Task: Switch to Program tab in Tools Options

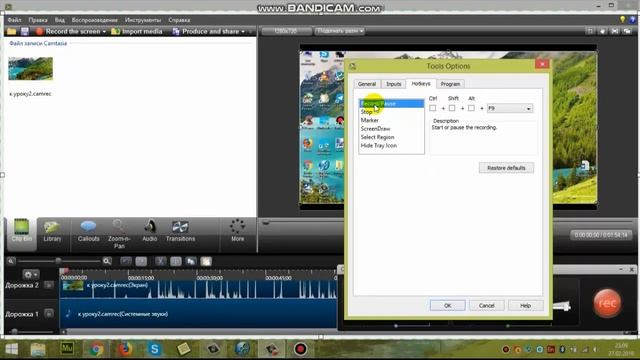Action: [450, 84]
